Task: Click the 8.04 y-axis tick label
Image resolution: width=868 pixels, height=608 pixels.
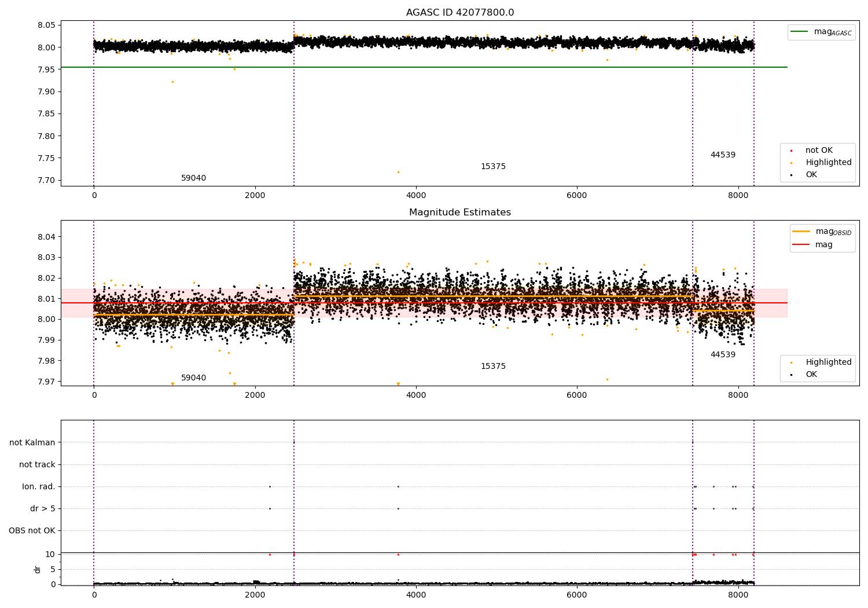Action: click(47, 237)
